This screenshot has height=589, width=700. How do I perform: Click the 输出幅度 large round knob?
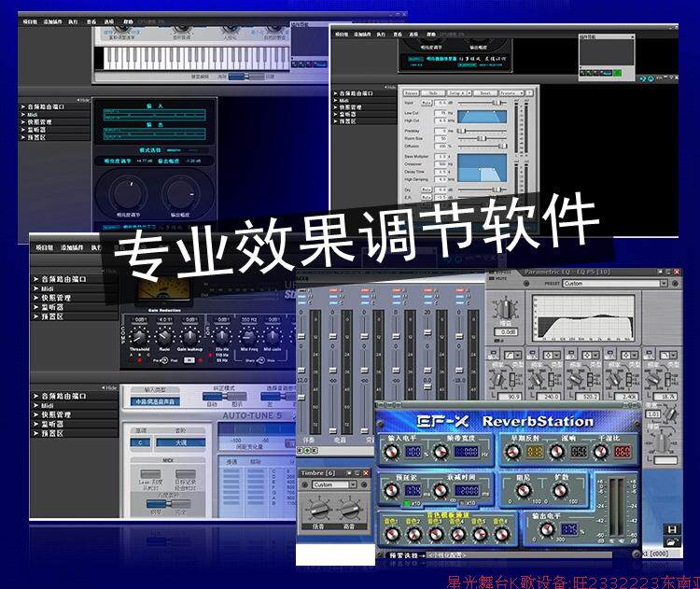point(180,192)
